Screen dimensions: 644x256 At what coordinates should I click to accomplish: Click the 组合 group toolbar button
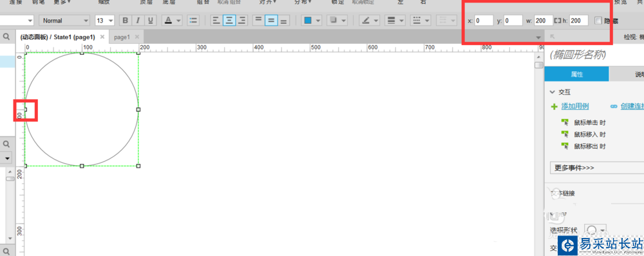coord(204,2)
